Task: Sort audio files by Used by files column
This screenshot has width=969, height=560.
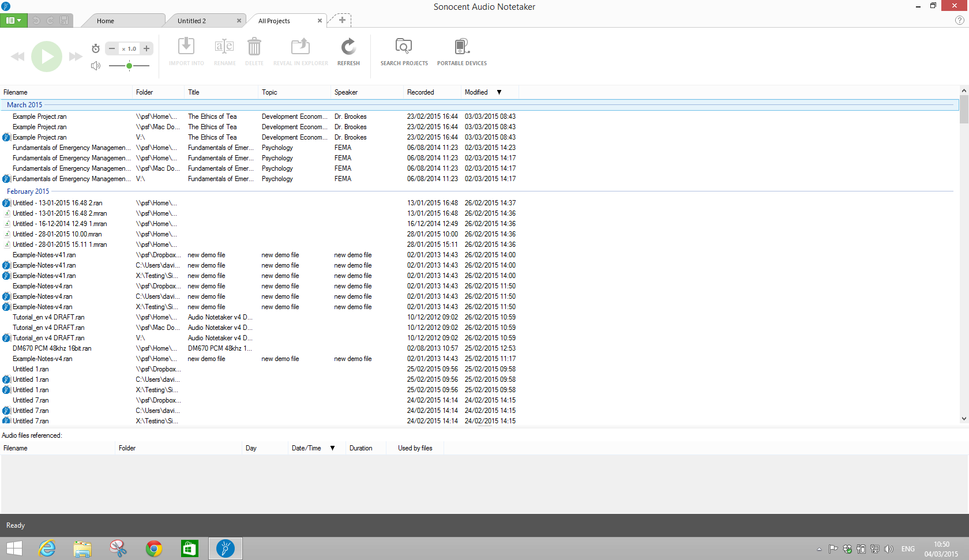Action: pos(415,448)
